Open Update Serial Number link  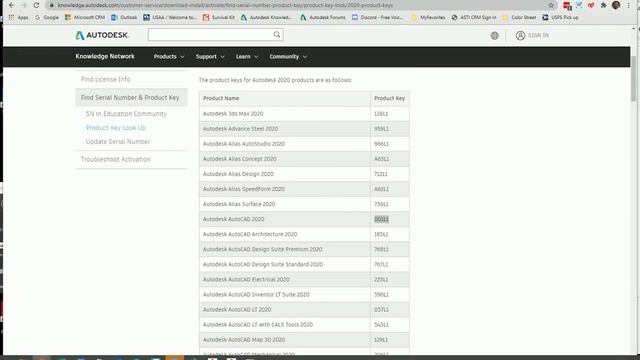(x=118, y=142)
